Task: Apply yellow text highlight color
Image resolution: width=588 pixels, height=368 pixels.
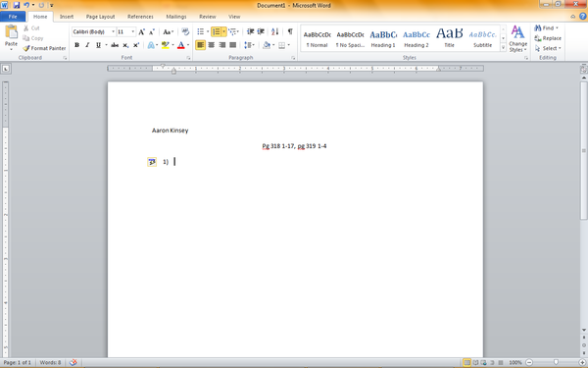Action: click(166, 45)
